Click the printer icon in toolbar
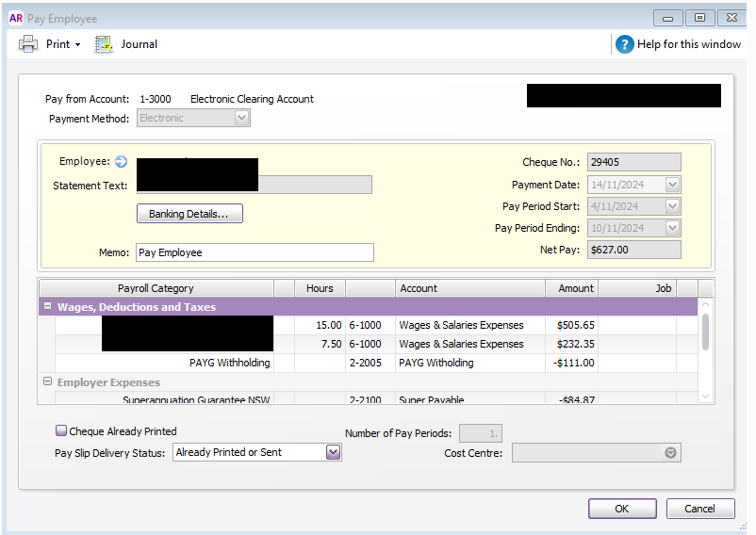 (28, 44)
